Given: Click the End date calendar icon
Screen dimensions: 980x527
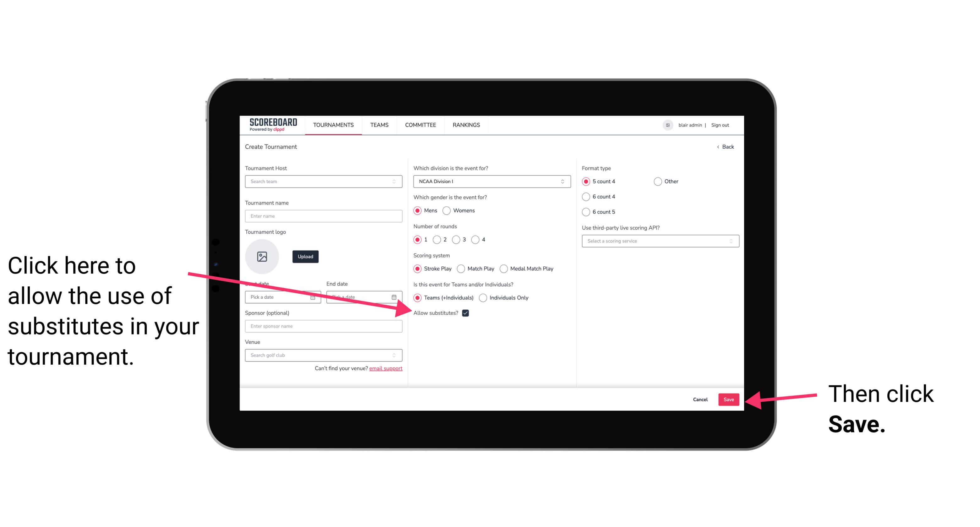Looking at the screenshot, I should pyautogui.click(x=395, y=297).
